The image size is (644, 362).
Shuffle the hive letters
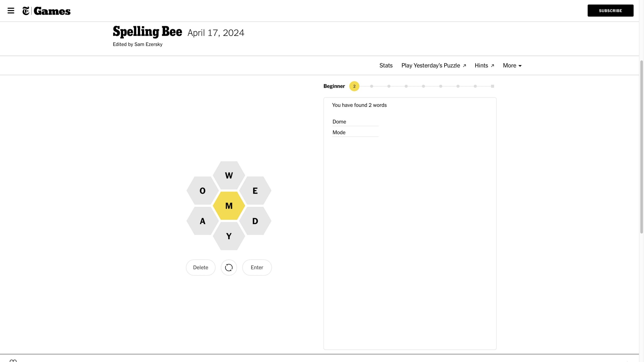pos(229,267)
